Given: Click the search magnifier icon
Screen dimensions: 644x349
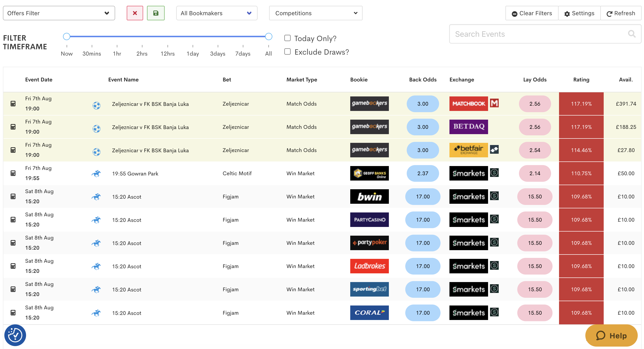Looking at the screenshot, I should click(632, 34).
